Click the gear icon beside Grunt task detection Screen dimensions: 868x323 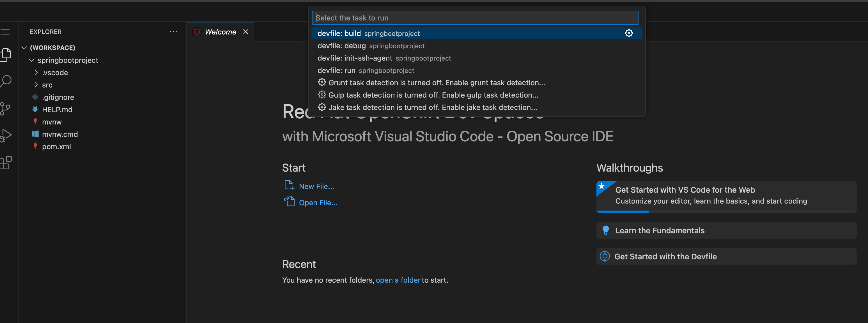click(322, 82)
